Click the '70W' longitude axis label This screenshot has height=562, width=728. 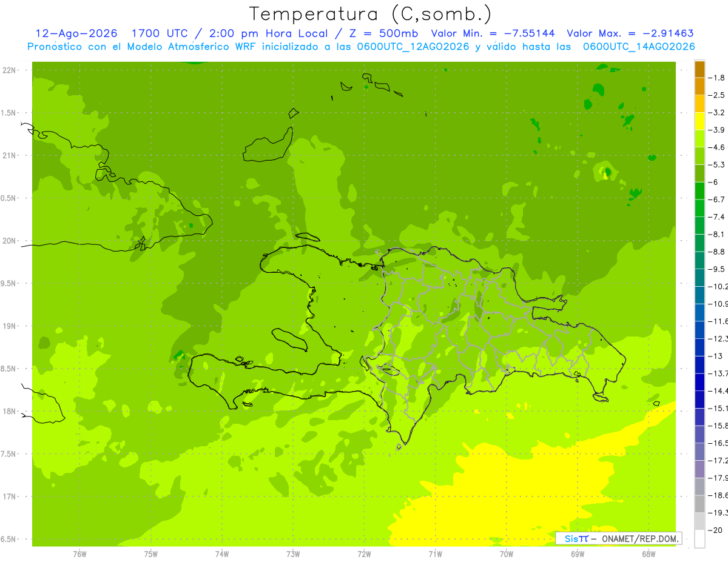[506, 554]
